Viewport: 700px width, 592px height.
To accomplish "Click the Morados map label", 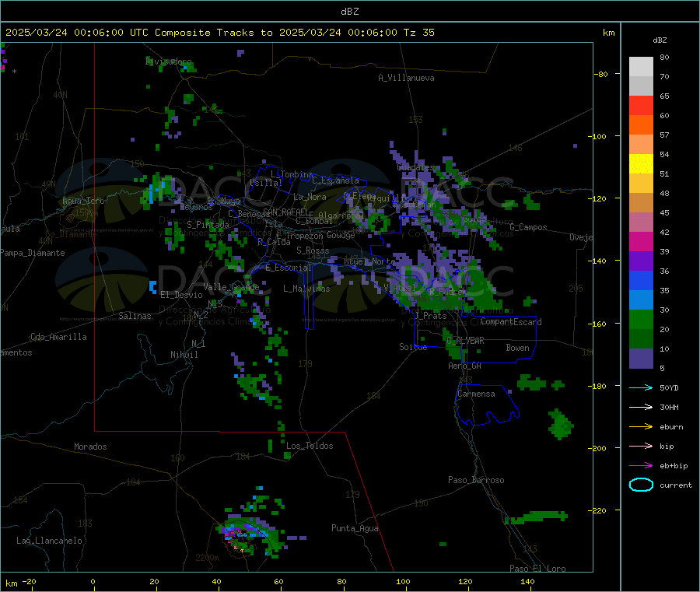I will 90,447.
